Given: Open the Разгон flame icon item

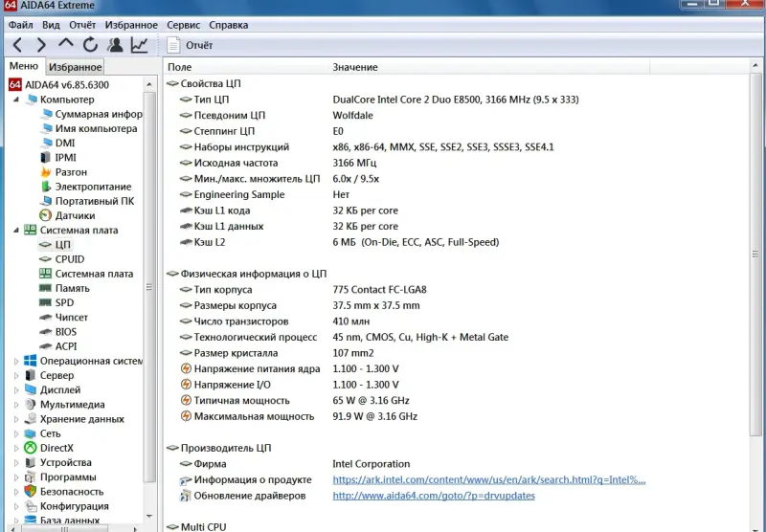Looking at the screenshot, I should click(x=45, y=172).
